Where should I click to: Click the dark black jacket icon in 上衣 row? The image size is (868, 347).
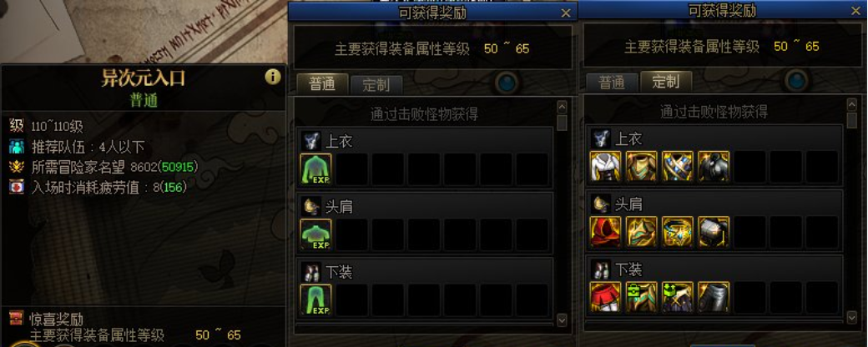[714, 166]
